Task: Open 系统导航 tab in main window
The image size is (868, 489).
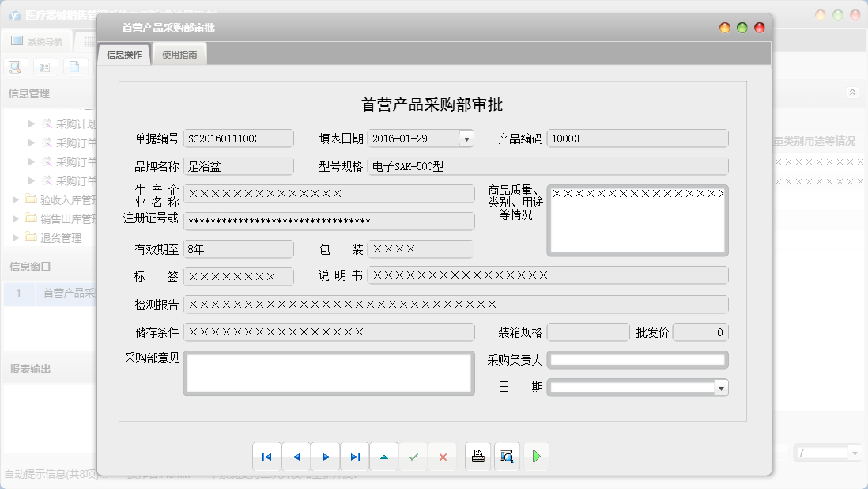Action: [38, 41]
